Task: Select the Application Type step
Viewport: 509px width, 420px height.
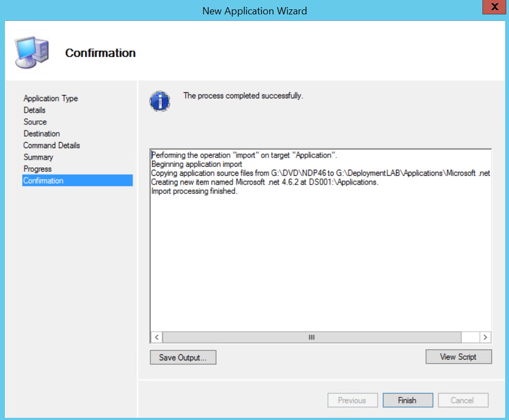Action: click(50, 98)
